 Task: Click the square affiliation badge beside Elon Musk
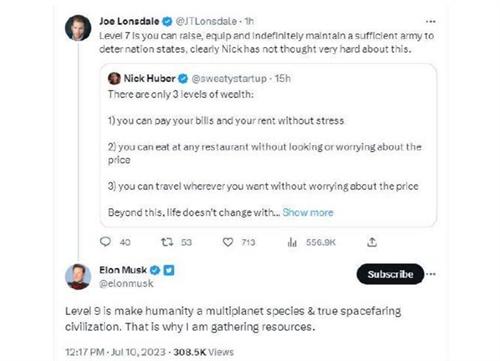[x=169, y=270]
